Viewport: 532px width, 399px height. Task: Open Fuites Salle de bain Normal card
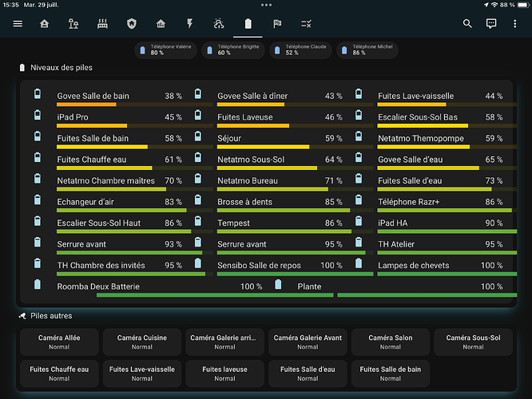tap(391, 373)
